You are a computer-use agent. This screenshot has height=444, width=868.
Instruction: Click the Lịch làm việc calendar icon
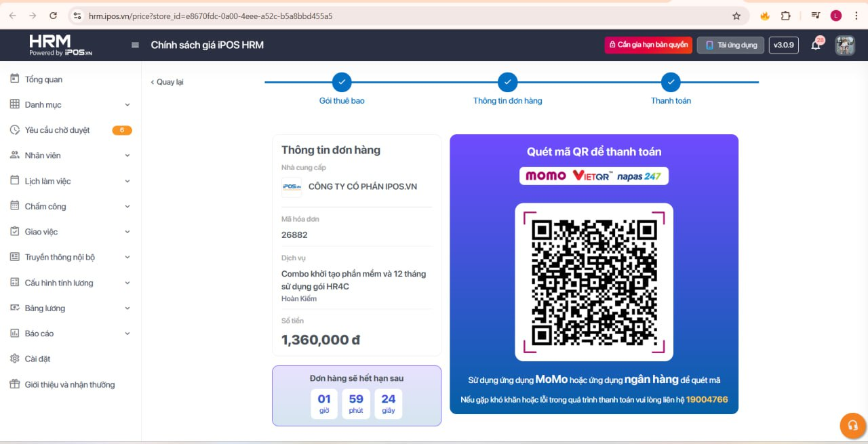[15, 181]
